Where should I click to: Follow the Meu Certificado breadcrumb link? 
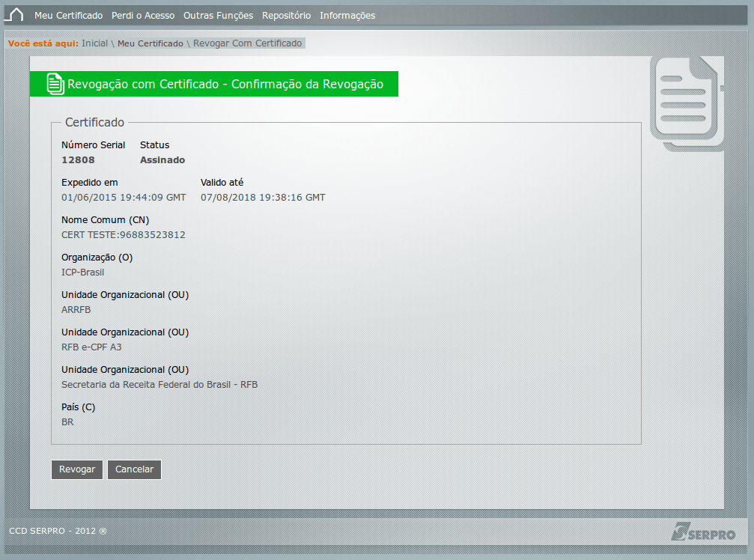pos(150,43)
